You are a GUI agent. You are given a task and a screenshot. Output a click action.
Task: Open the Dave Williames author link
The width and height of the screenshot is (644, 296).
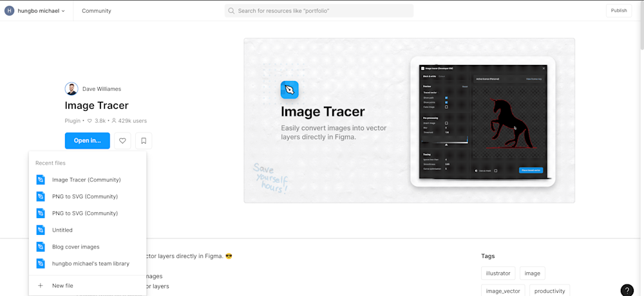click(x=102, y=89)
